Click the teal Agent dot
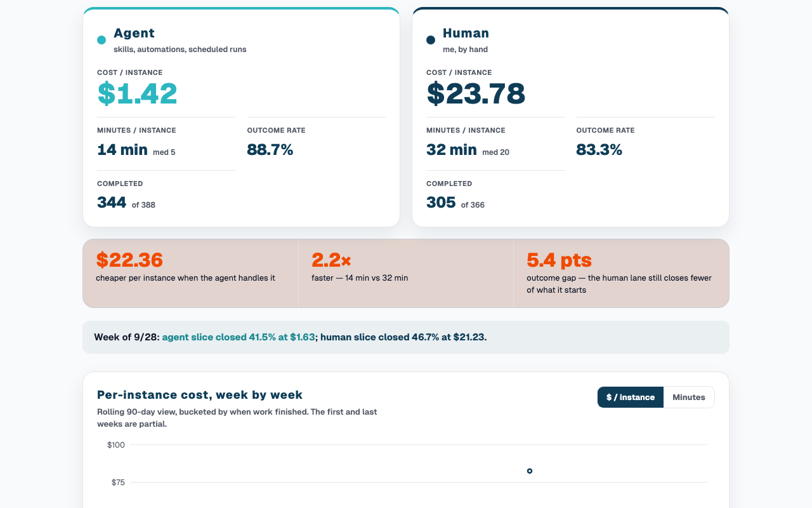The width and height of the screenshot is (812, 508). tap(101, 40)
